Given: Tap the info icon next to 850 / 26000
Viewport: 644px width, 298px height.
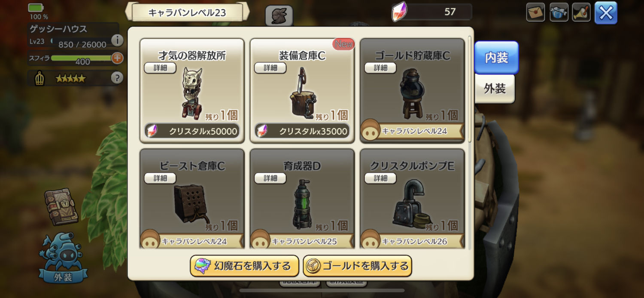Looking at the screenshot, I should coord(117,40).
